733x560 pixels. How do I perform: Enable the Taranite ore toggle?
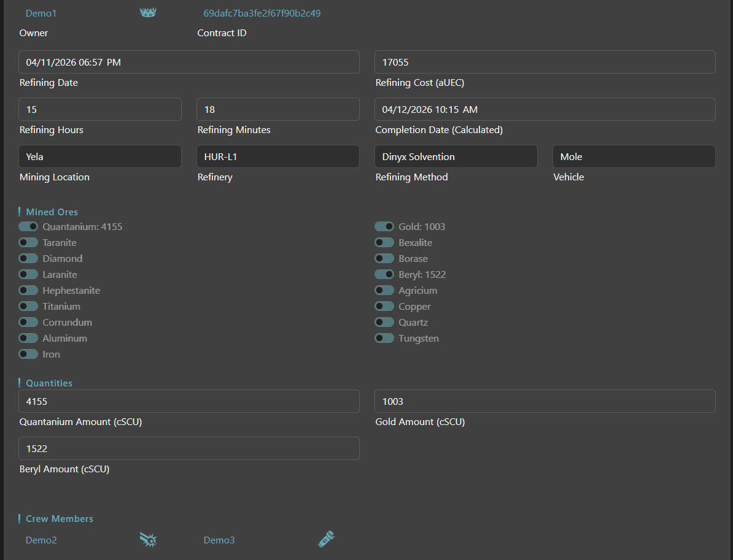tap(28, 242)
